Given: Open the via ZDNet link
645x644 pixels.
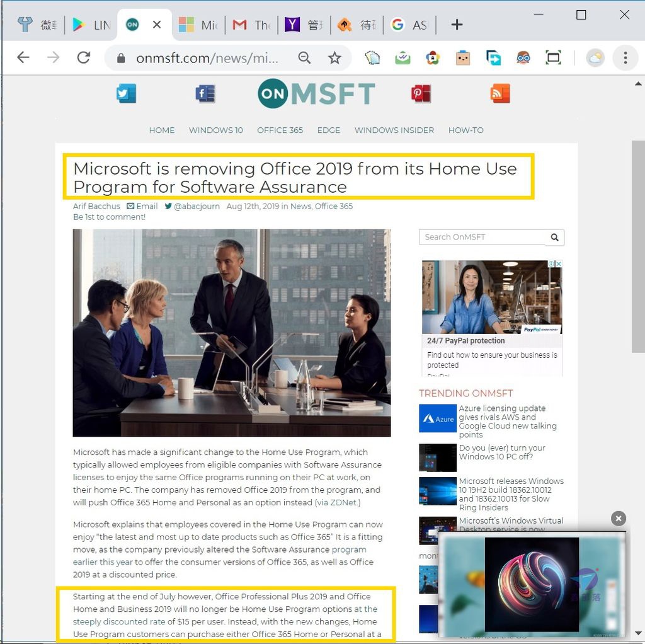Looking at the screenshot, I should (338, 502).
